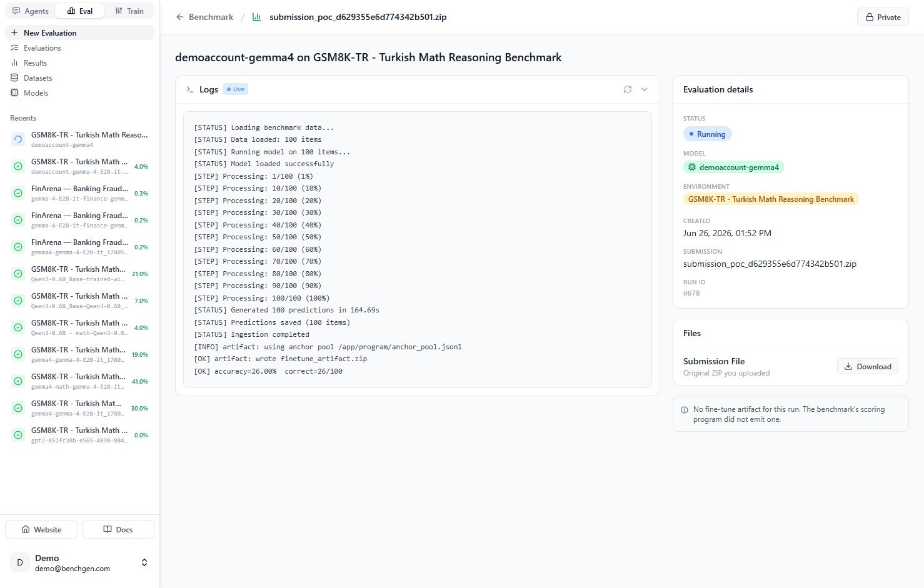Click the GSM8K-TR environment badge
The height and width of the screenshot is (588, 924).
(771, 199)
